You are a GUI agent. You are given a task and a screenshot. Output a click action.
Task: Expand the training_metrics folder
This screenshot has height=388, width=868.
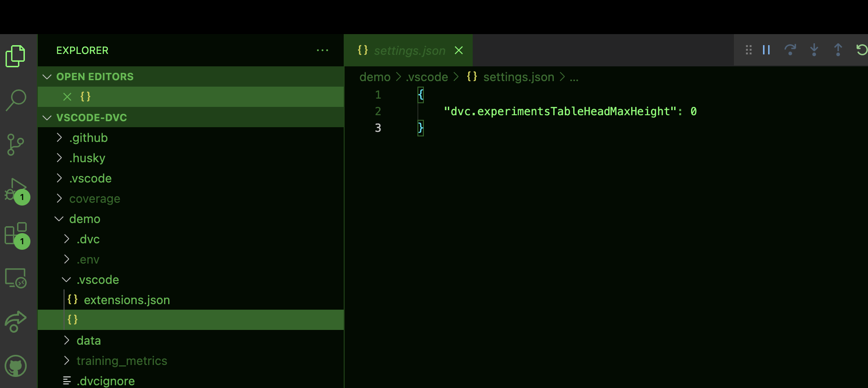(67, 361)
